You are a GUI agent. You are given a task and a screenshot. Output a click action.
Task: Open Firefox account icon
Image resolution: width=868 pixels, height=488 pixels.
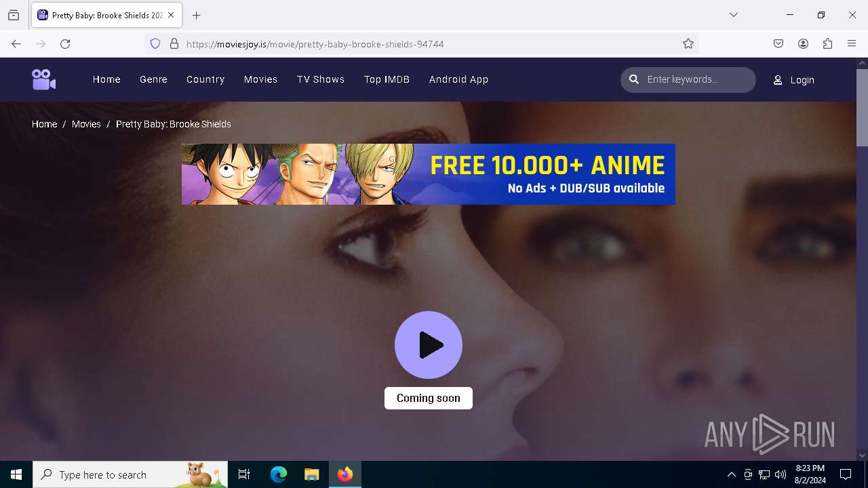tap(803, 43)
